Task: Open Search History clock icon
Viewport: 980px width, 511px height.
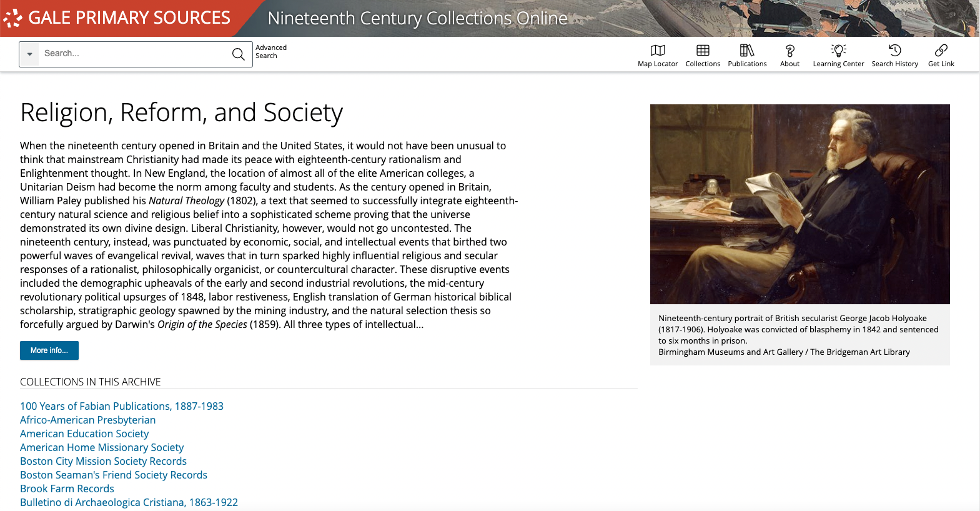Action: [894, 56]
